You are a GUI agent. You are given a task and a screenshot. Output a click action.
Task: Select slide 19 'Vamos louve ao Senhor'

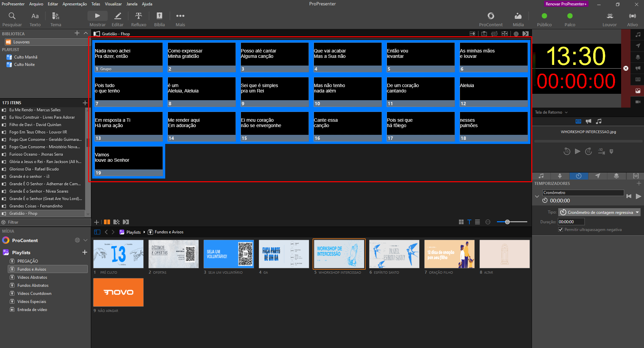[129, 161]
